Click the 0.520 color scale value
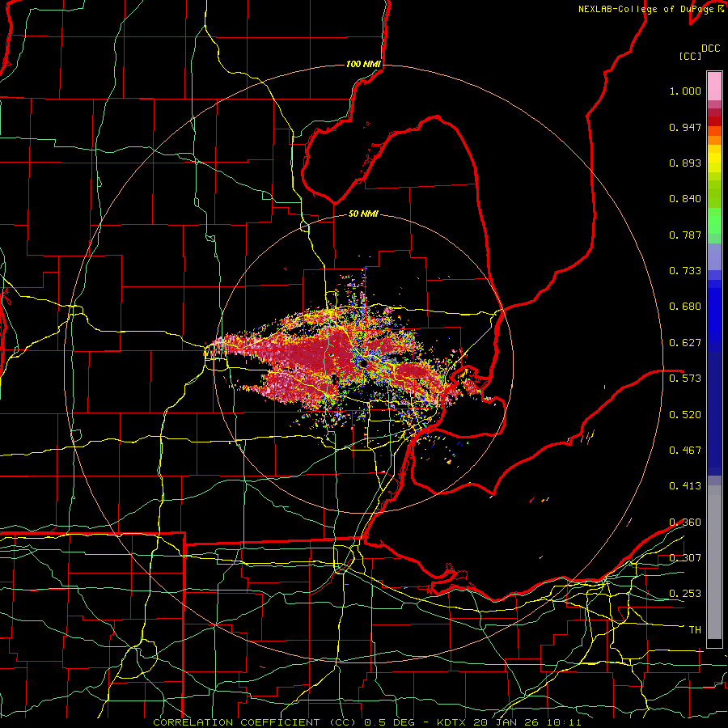This screenshot has width=728, height=728. pos(685,414)
